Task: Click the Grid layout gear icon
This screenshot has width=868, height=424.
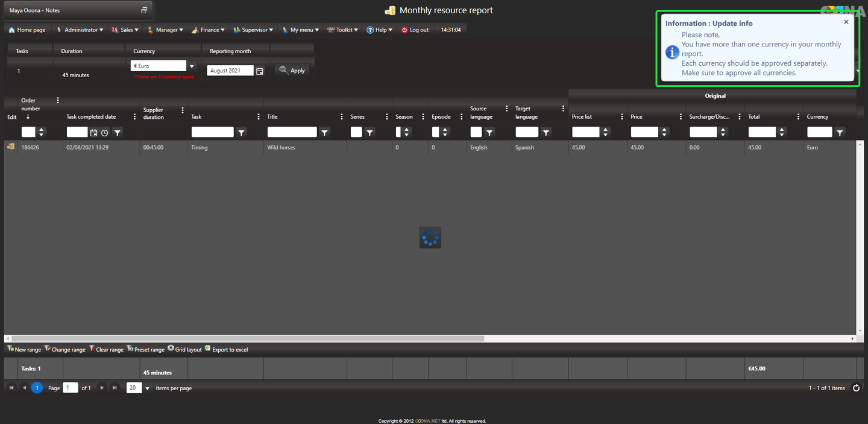Action: (171, 349)
